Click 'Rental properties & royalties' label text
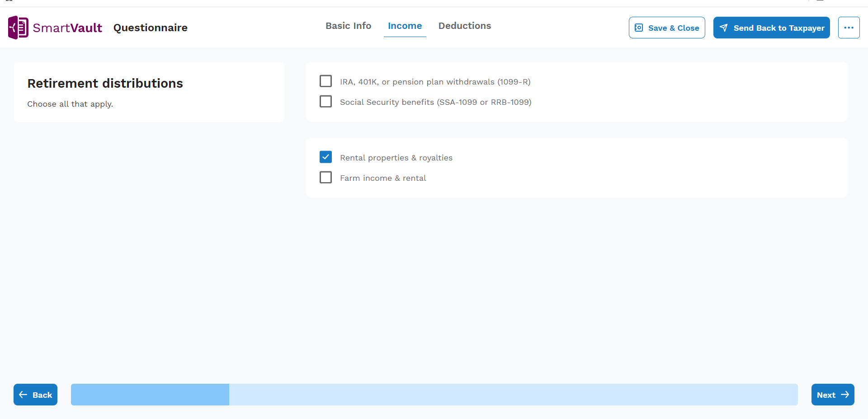This screenshot has width=868, height=419. [396, 158]
